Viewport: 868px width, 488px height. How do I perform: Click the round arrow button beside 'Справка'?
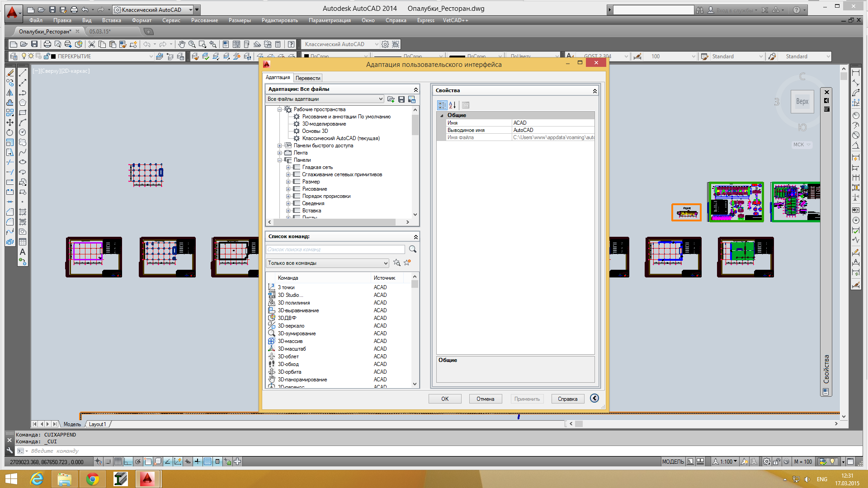(x=594, y=398)
